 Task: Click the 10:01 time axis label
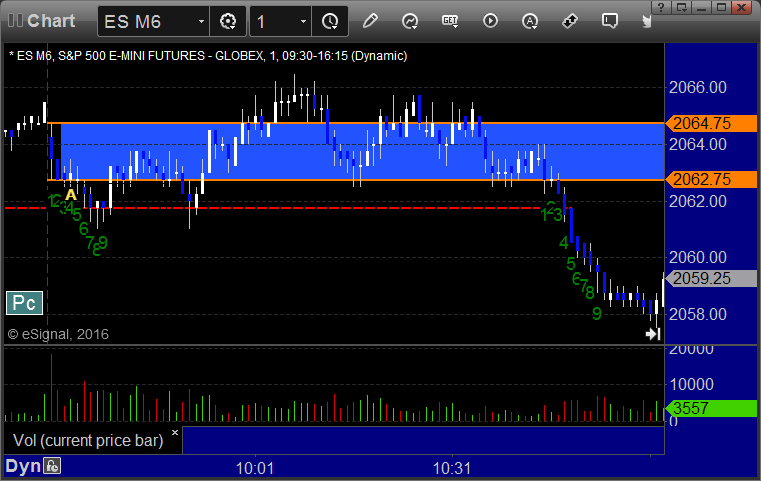(x=255, y=468)
